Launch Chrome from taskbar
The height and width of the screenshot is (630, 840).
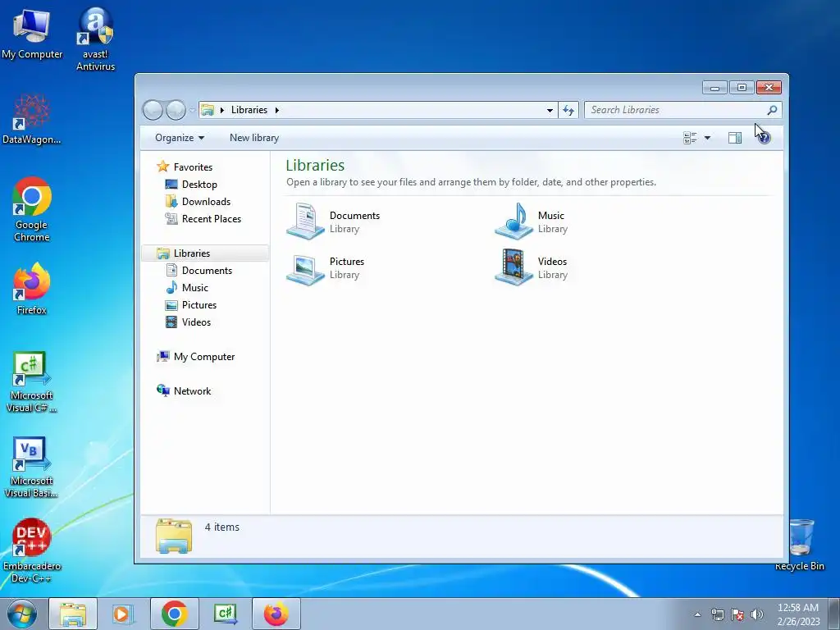click(174, 614)
